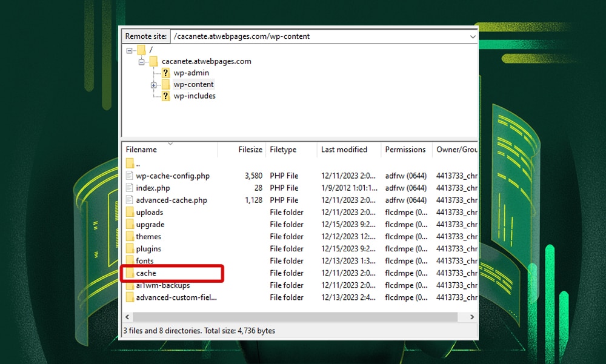606x364 pixels.
Task: Click the folder icon for ai1wm-backups
Action: pyautogui.click(x=130, y=285)
